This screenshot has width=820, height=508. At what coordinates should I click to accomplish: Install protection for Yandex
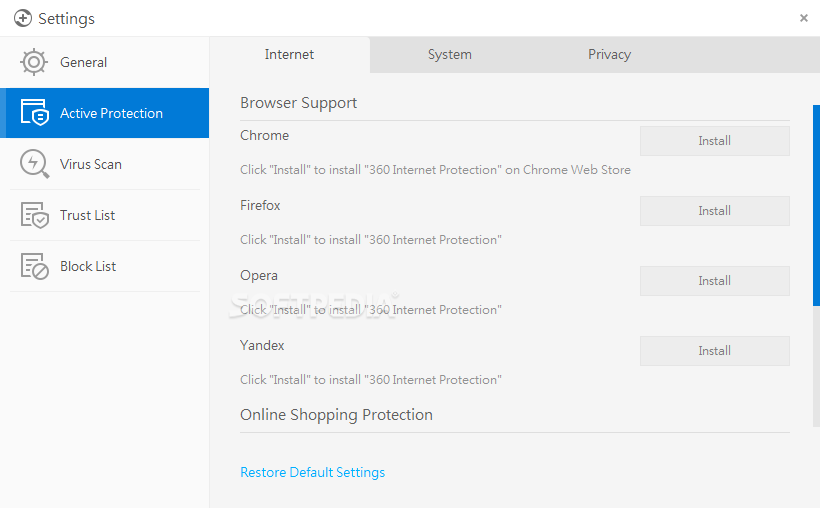[x=714, y=351]
